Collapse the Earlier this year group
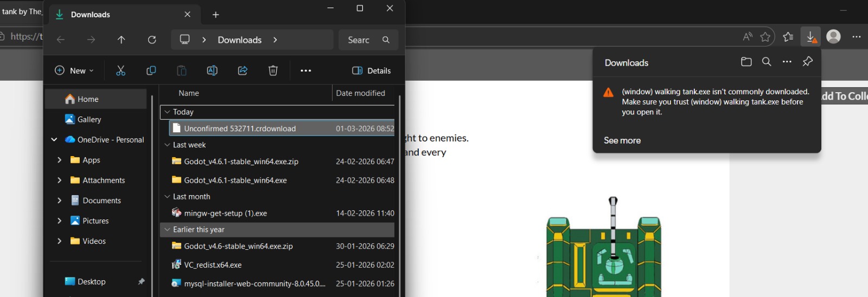Screen dimensions: 868x297 pyautogui.click(x=167, y=230)
